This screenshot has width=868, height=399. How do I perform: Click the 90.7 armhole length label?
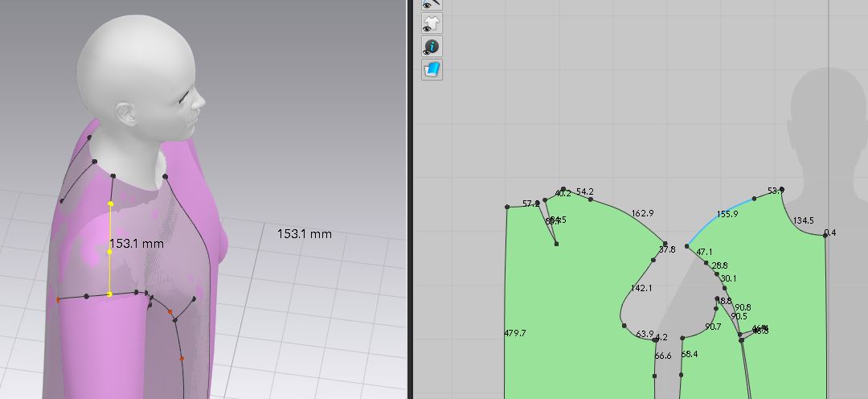713,327
